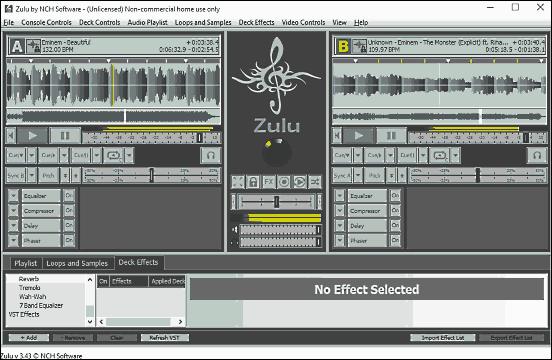This screenshot has width=552, height=360.
Task: Turn on Equalizer effect for Deck A
Action: click(x=69, y=195)
